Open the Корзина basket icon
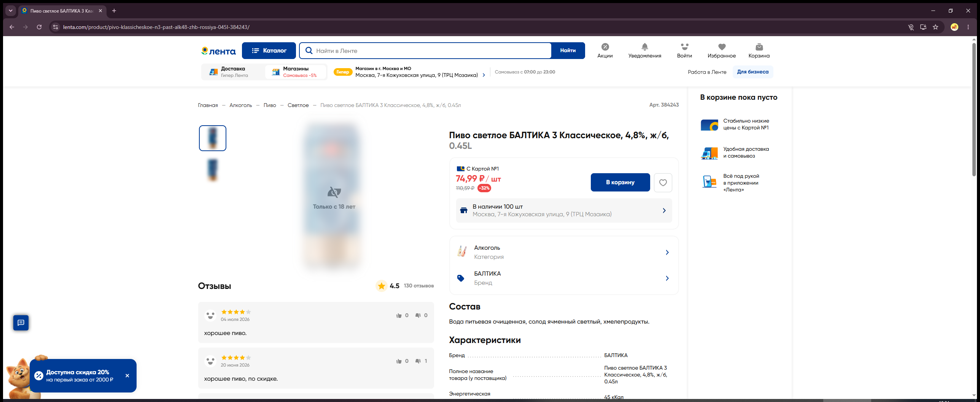 click(x=759, y=51)
